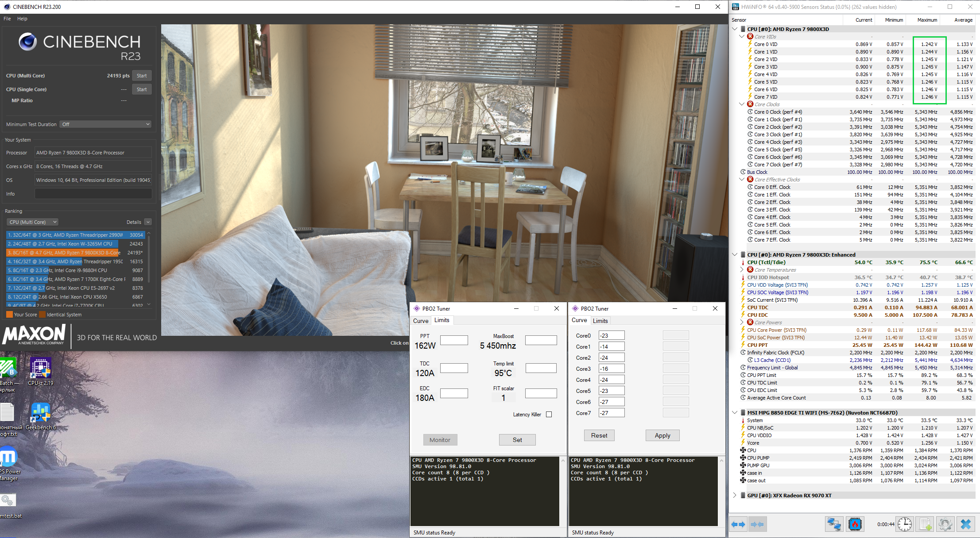Collapse the Core Clocks tree group

[742, 104]
